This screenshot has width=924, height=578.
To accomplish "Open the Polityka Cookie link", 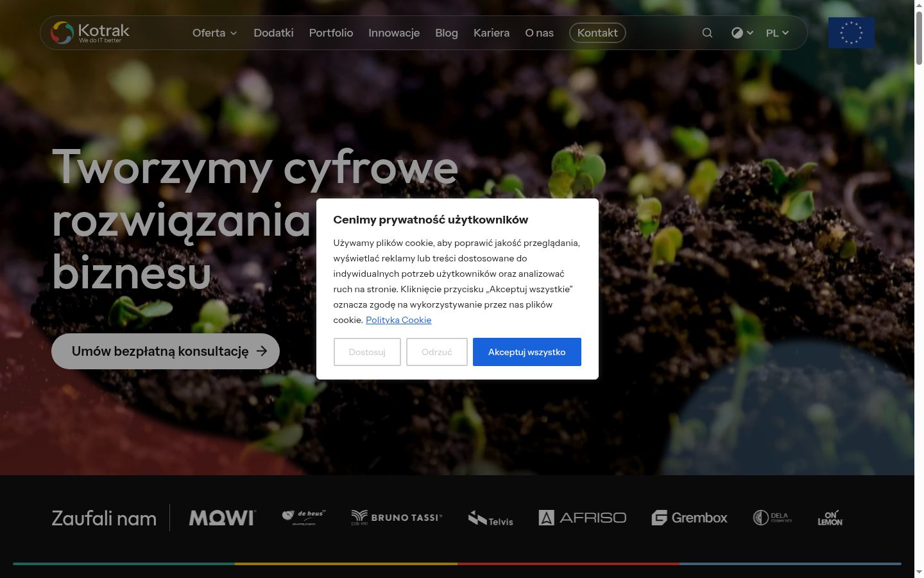I will pos(398,320).
